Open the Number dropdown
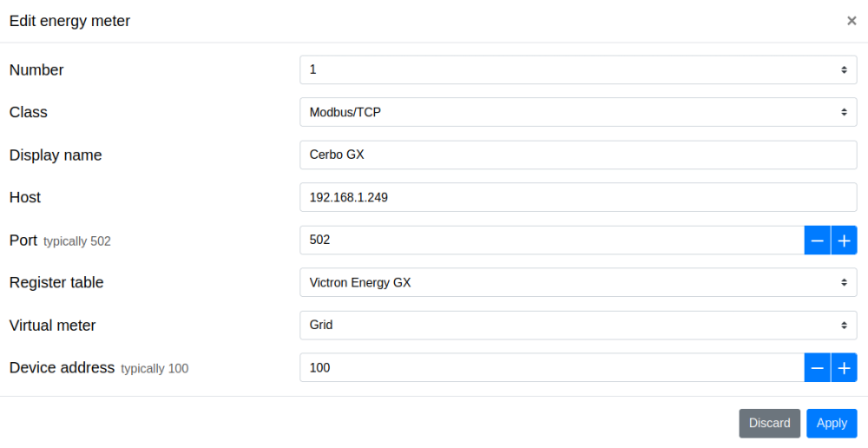 (x=578, y=69)
